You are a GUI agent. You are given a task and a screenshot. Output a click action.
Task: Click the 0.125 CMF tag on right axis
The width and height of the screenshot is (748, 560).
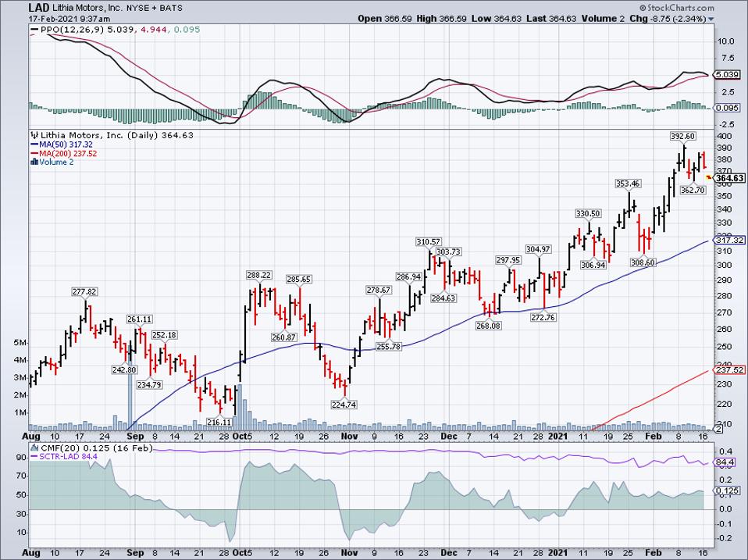point(728,490)
